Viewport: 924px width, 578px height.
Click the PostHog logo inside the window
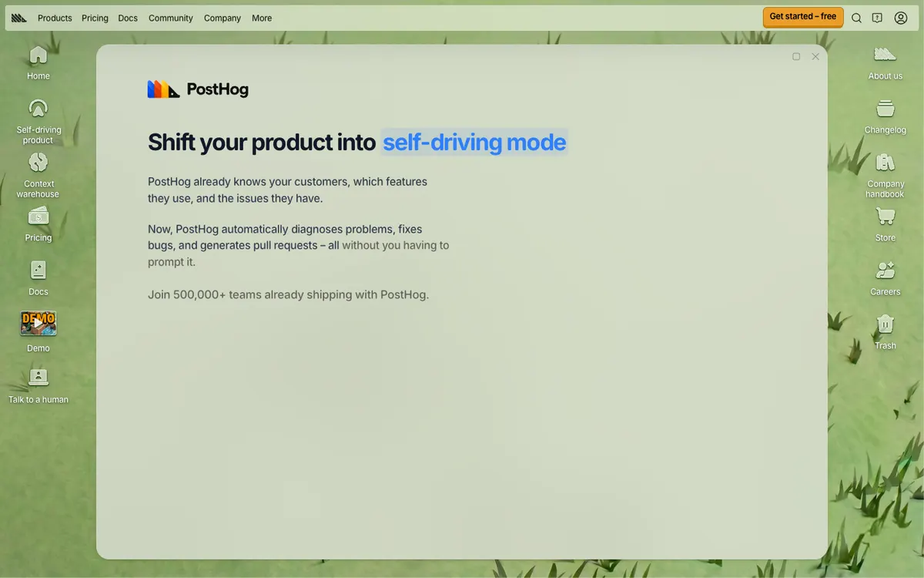coord(198,89)
